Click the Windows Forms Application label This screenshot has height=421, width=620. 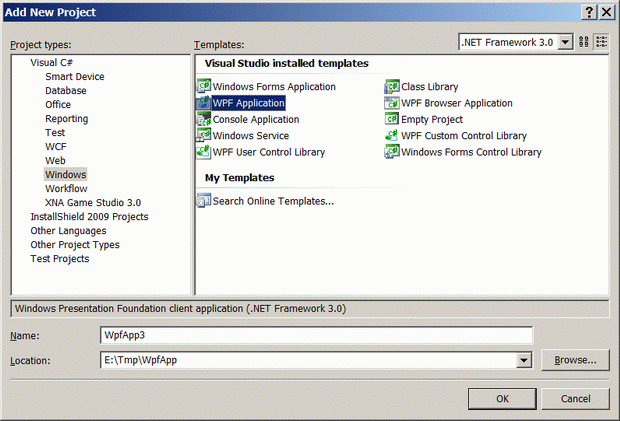274,87
